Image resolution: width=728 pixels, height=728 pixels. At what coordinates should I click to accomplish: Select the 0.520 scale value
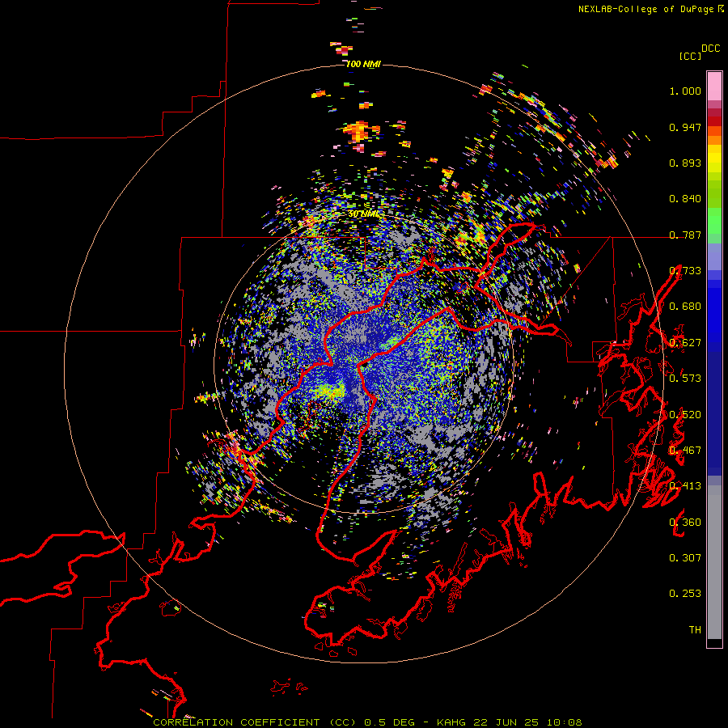click(685, 415)
